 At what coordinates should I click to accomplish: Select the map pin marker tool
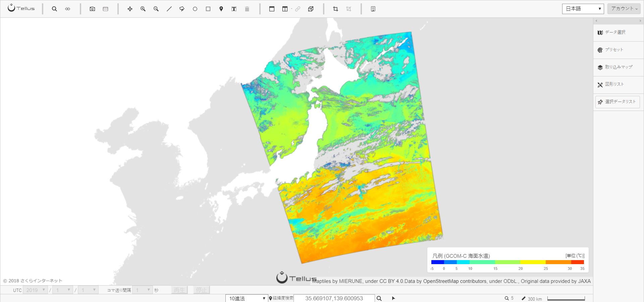[x=221, y=9]
